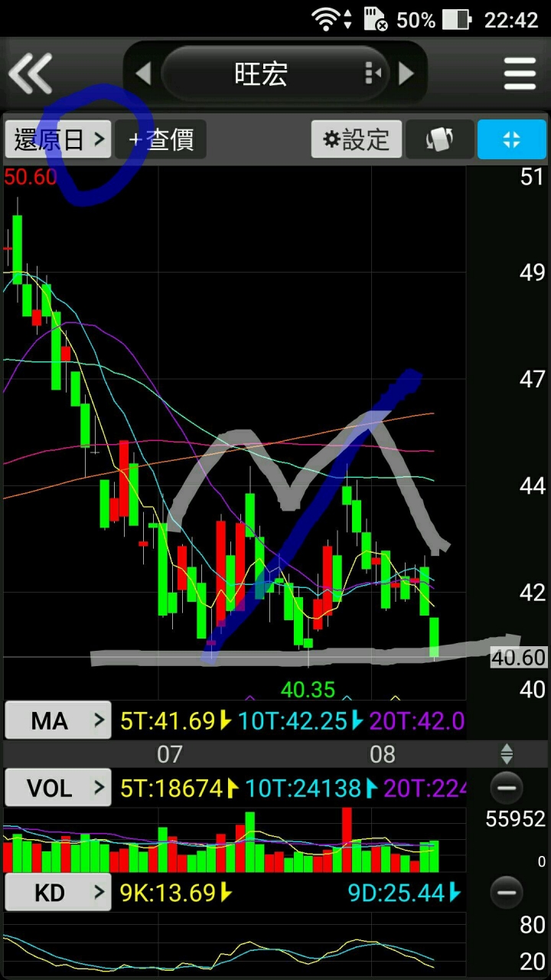Tap the battery status icon
The width and height of the screenshot is (551, 980).
(457, 19)
